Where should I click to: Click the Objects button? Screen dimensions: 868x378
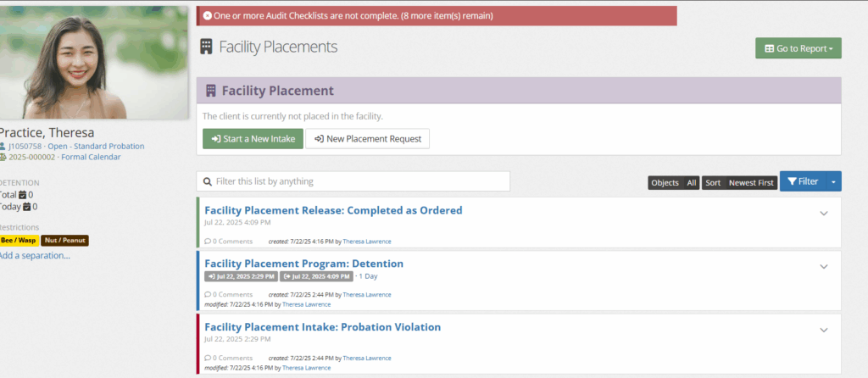point(665,182)
